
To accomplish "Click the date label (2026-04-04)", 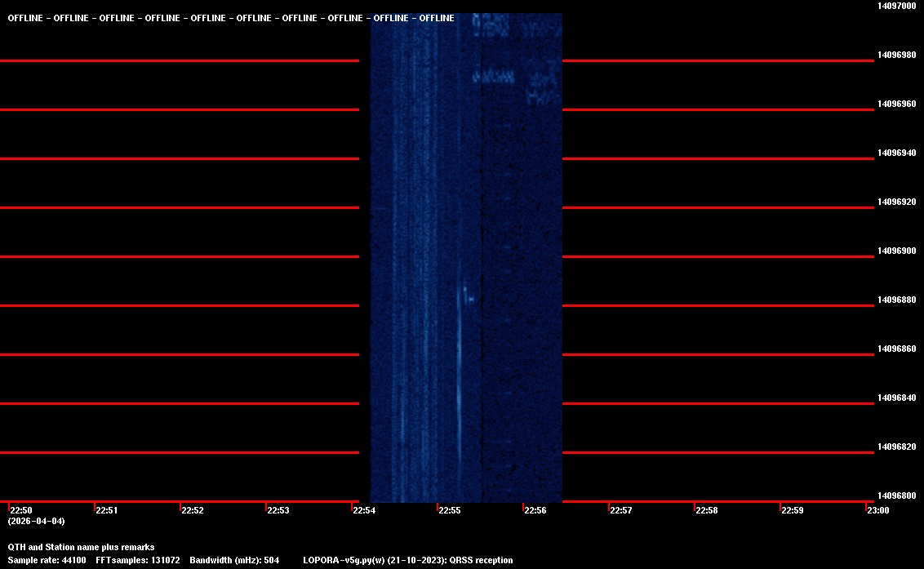I will coord(36,521).
